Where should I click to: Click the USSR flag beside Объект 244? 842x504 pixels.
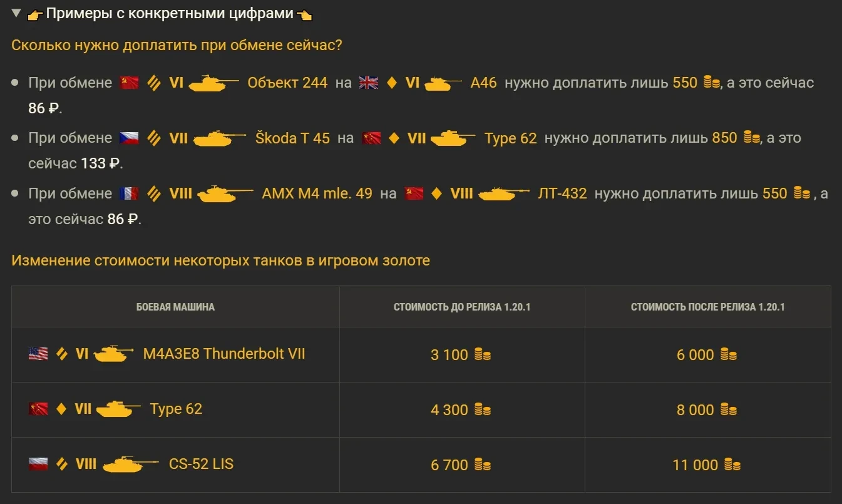[129, 83]
